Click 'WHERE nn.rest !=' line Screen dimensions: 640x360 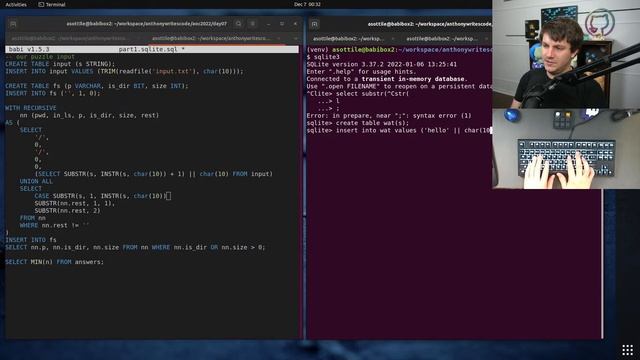[54, 225]
